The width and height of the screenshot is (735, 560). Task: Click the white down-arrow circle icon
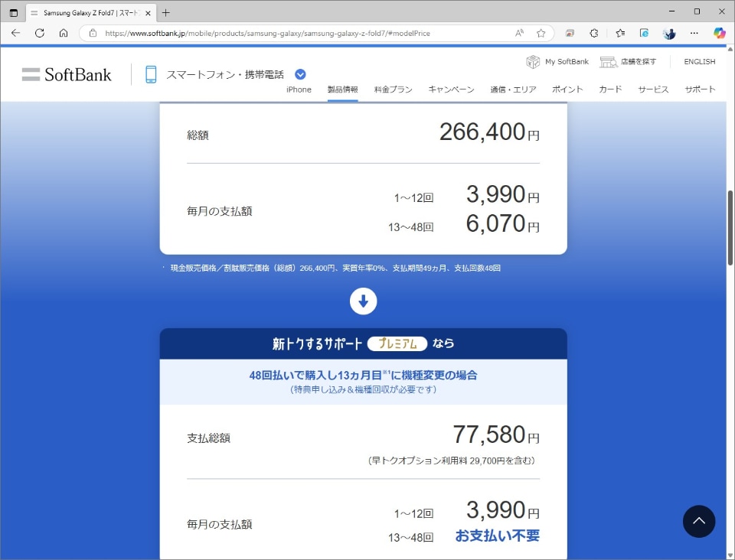pos(363,301)
